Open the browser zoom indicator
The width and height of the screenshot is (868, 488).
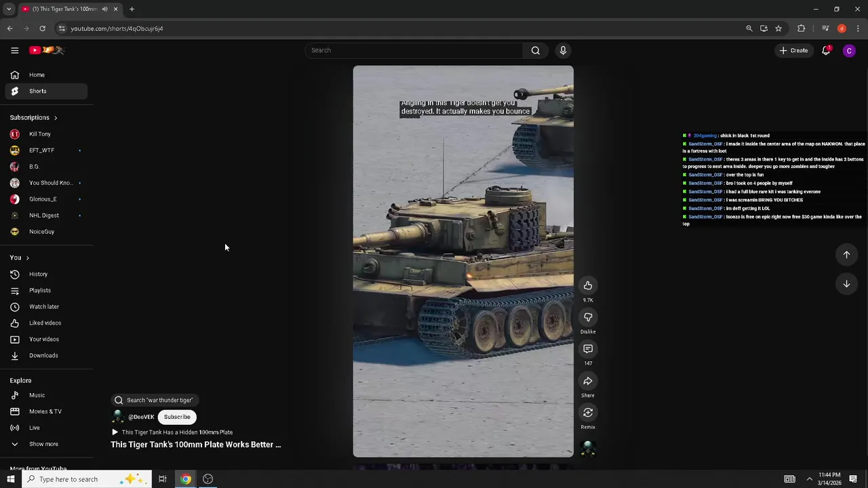tap(749, 28)
